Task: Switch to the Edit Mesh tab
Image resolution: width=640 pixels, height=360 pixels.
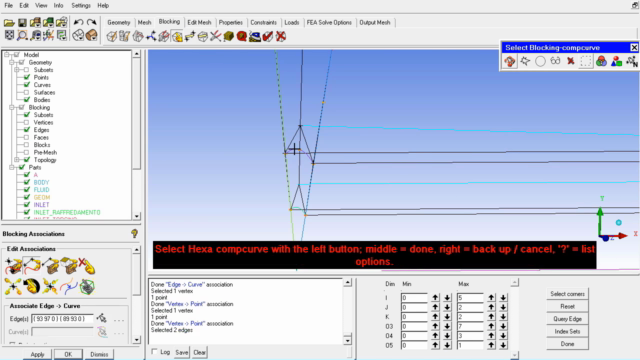Action: click(x=199, y=22)
